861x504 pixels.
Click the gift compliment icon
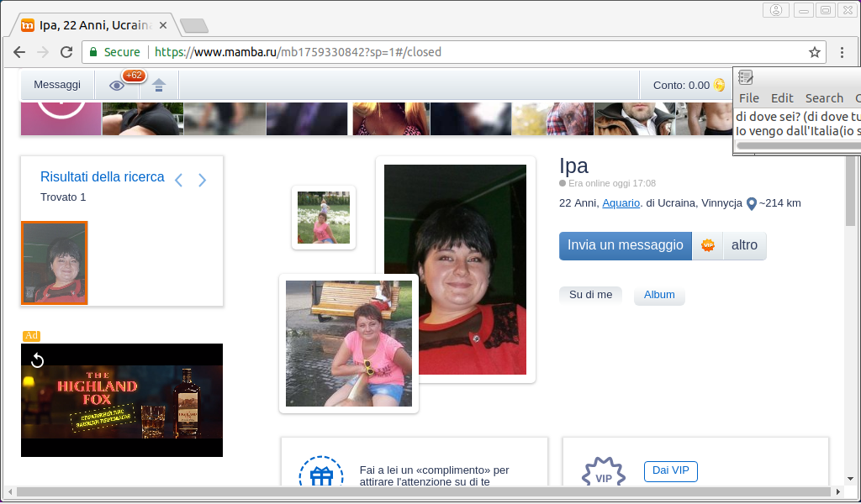click(320, 475)
